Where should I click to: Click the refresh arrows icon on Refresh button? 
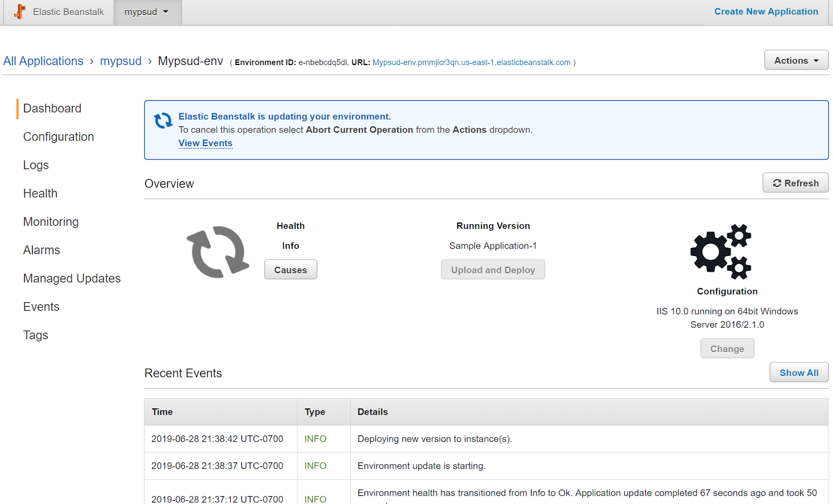click(777, 183)
